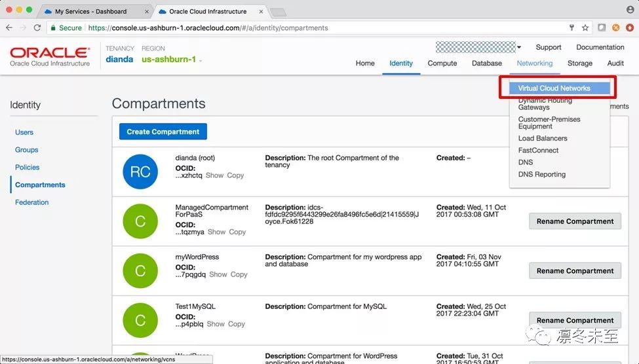This screenshot has width=639, height=364.
Task: Open the Identity menu
Action: tap(401, 63)
